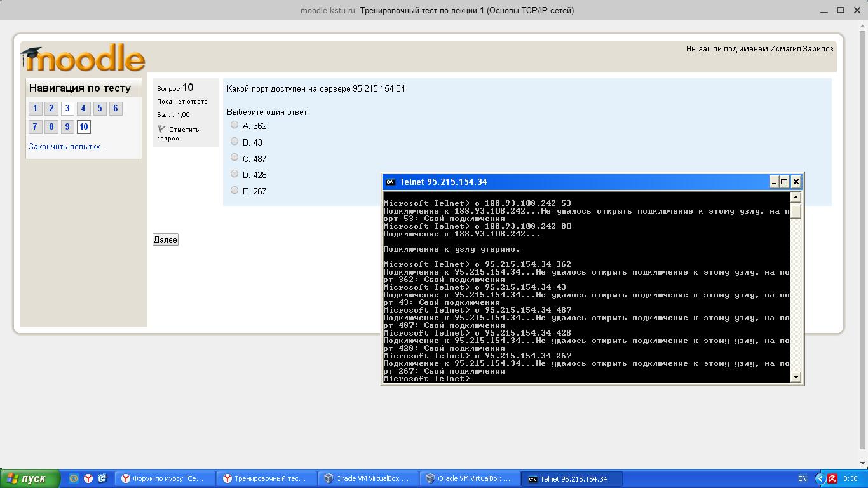Open the Telnet window system menu icon
Image resolution: width=868 pixels, height=488 pixels.
click(x=390, y=182)
